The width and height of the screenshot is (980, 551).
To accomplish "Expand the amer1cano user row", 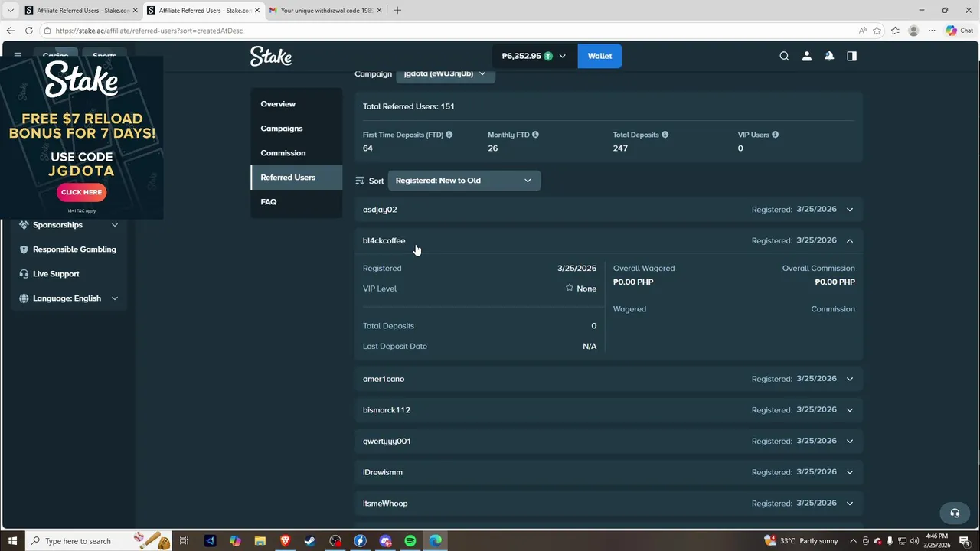I will tap(608, 379).
